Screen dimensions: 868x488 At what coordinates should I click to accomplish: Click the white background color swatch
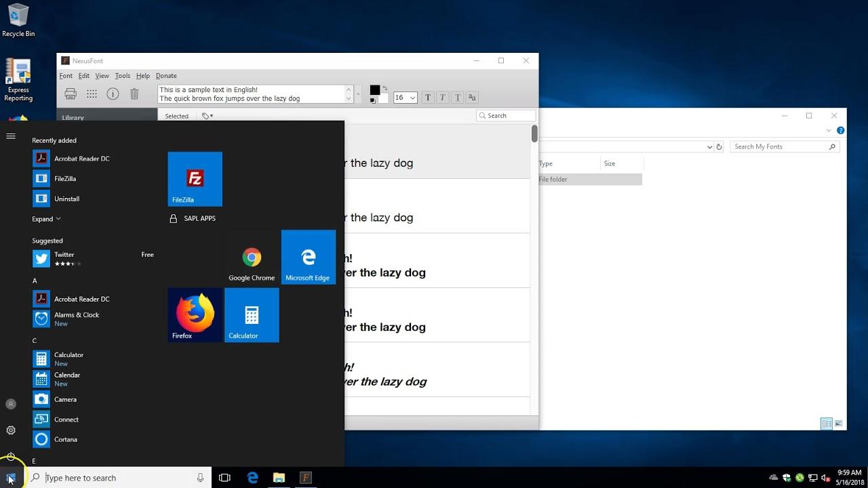tap(383, 99)
